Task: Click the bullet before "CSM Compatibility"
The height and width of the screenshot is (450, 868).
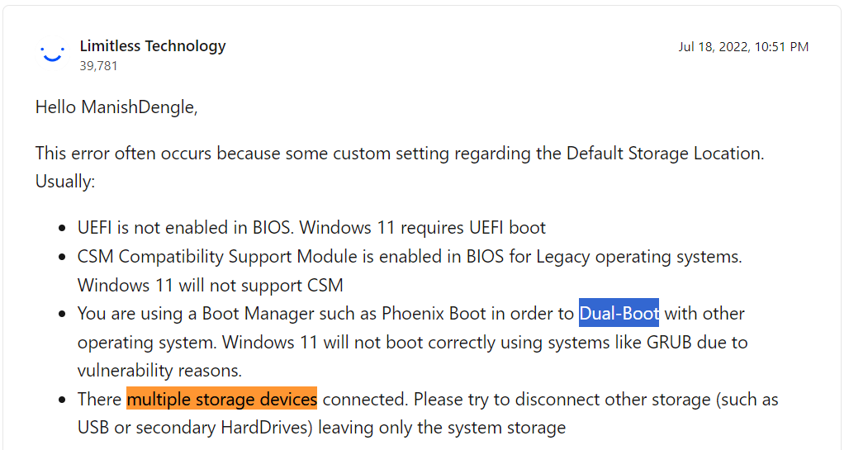Action: [63, 258]
